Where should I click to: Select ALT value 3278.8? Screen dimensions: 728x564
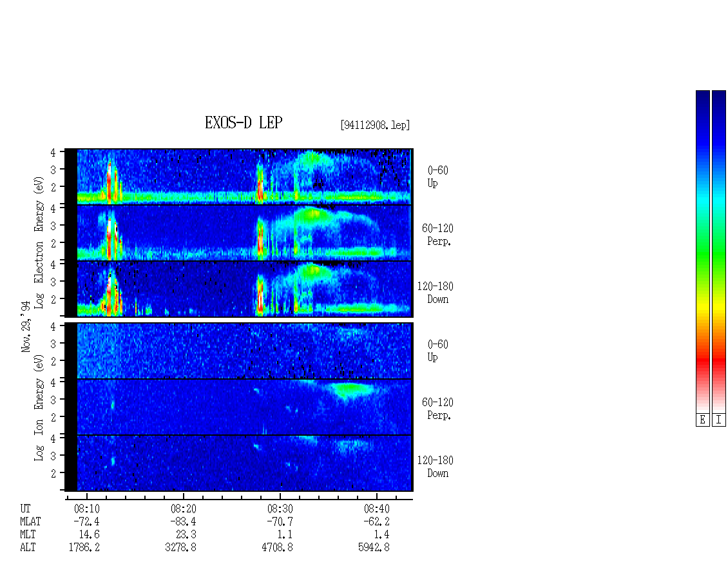[x=180, y=547]
